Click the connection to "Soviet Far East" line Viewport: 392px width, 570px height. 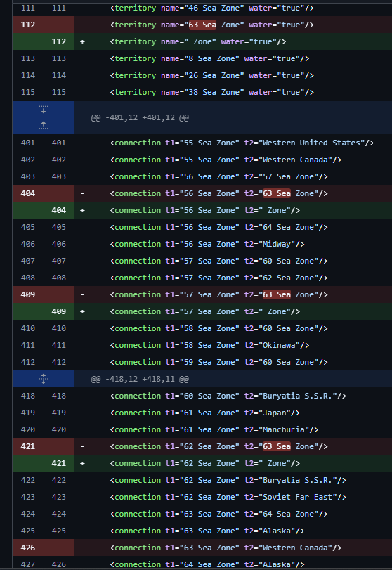pos(228,497)
